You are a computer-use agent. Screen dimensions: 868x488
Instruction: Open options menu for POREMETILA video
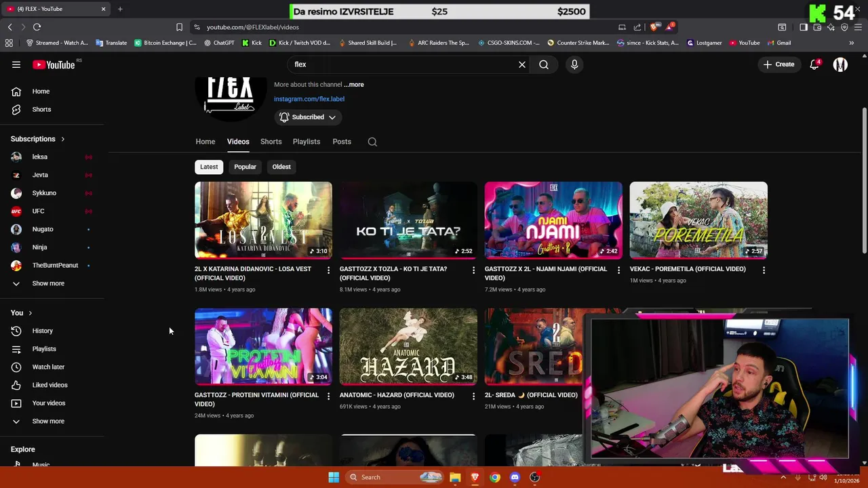click(x=764, y=270)
